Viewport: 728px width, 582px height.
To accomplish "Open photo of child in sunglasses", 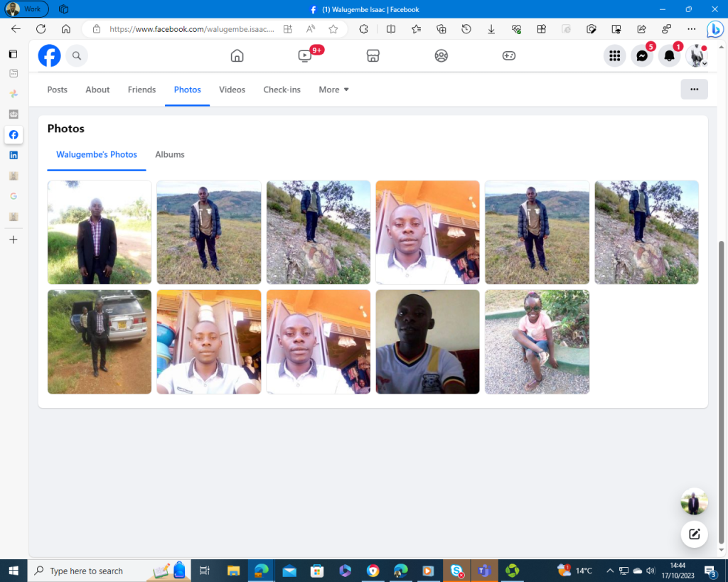I will (537, 342).
